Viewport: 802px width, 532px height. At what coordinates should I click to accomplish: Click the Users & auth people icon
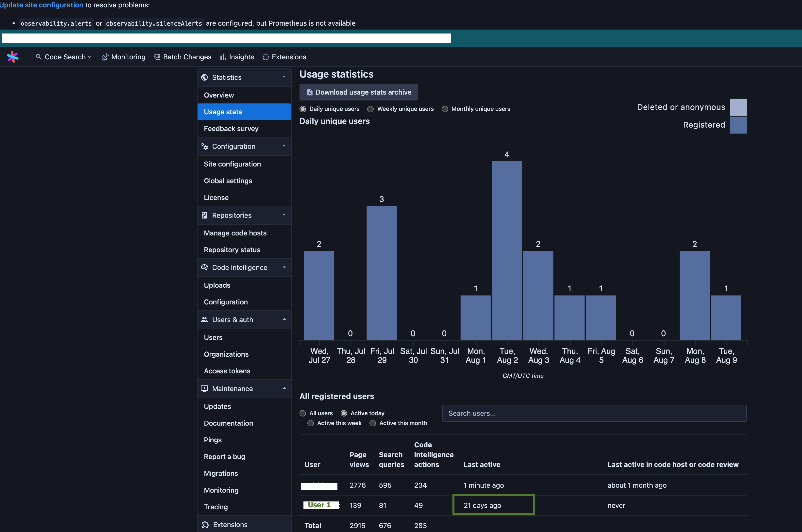click(x=204, y=320)
